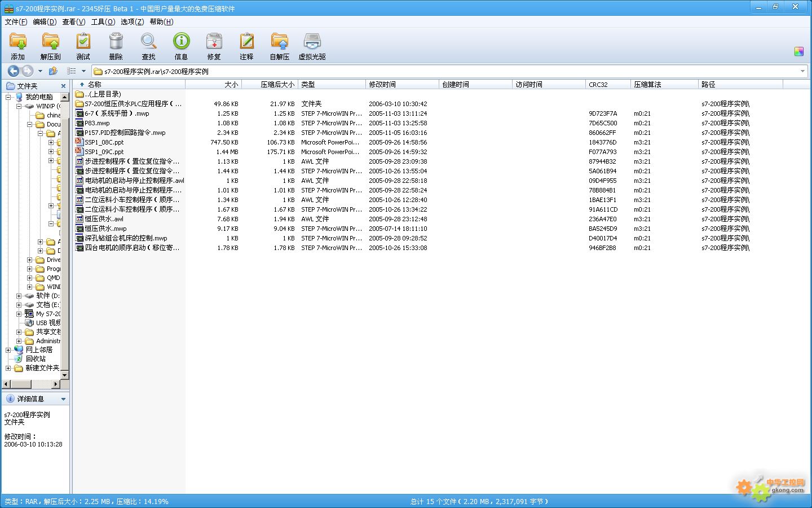Click the 删除 (Delete) trash icon
The image size is (812, 508).
tap(116, 42)
